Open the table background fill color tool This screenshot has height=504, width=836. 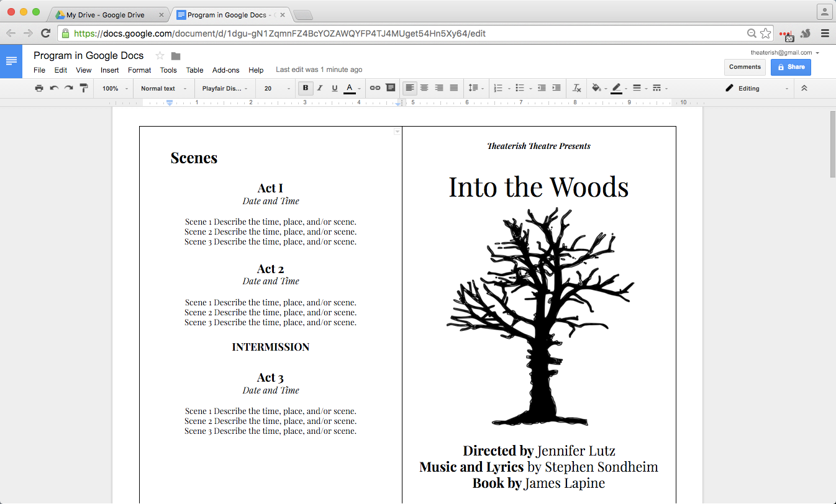tap(597, 88)
